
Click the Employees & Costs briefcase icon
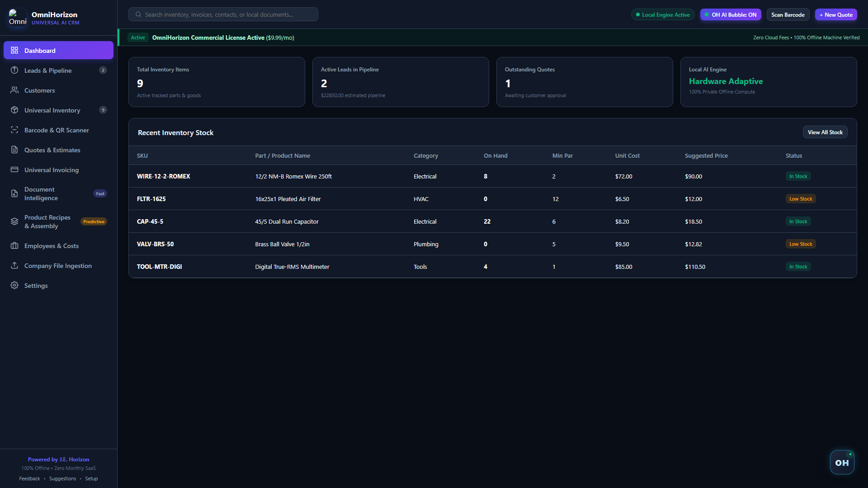tap(14, 245)
